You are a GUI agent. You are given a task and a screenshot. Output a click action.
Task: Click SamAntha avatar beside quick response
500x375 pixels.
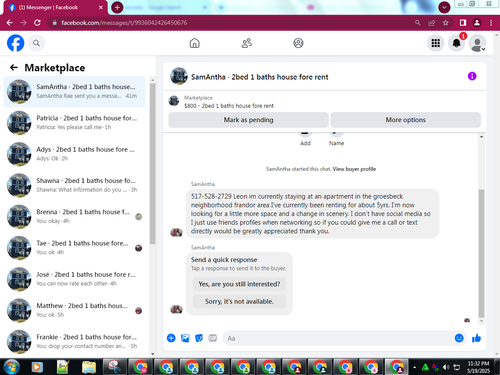(x=176, y=309)
